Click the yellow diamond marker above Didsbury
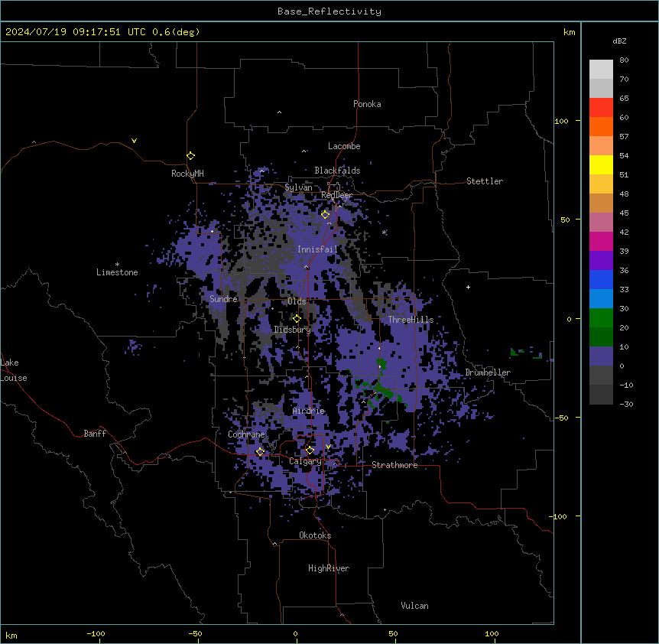 (x=297, y=319)
